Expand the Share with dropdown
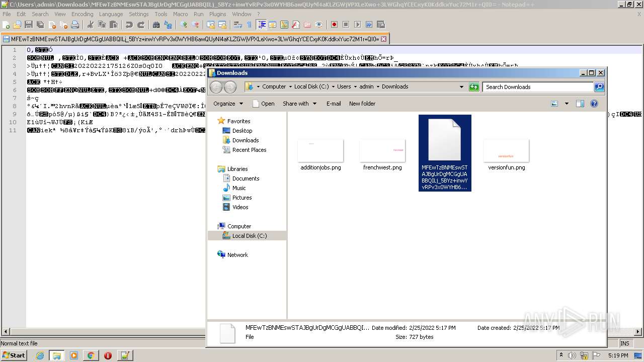Screen dimensions: 644x362 300,104
